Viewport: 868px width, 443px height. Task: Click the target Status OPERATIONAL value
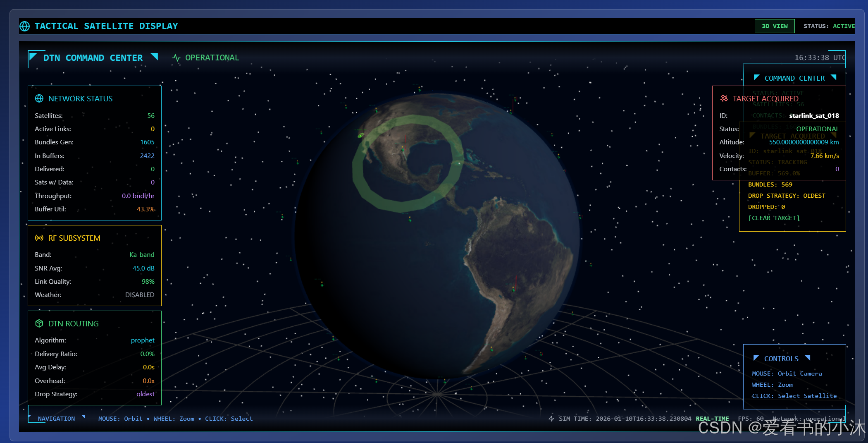(818, 129)
